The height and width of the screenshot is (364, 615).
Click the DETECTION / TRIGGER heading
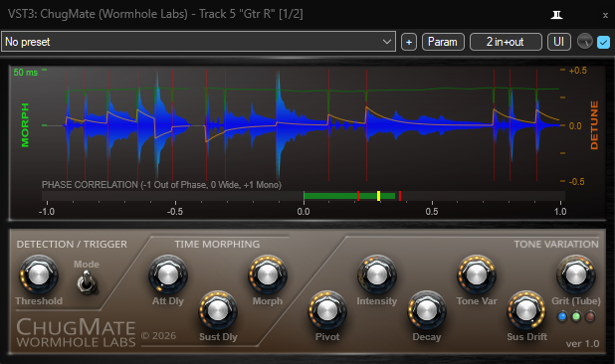tap(72, 244)
